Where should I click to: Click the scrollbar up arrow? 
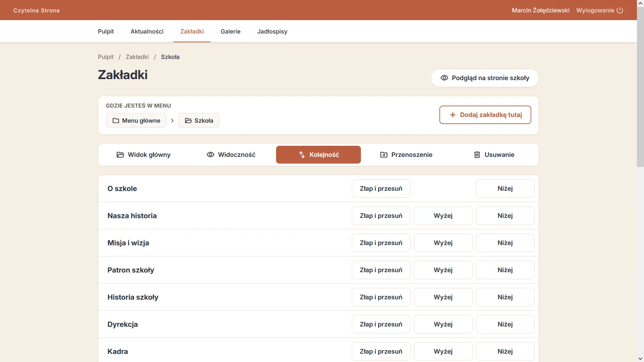pyautogui.click(x=640, y=3)
